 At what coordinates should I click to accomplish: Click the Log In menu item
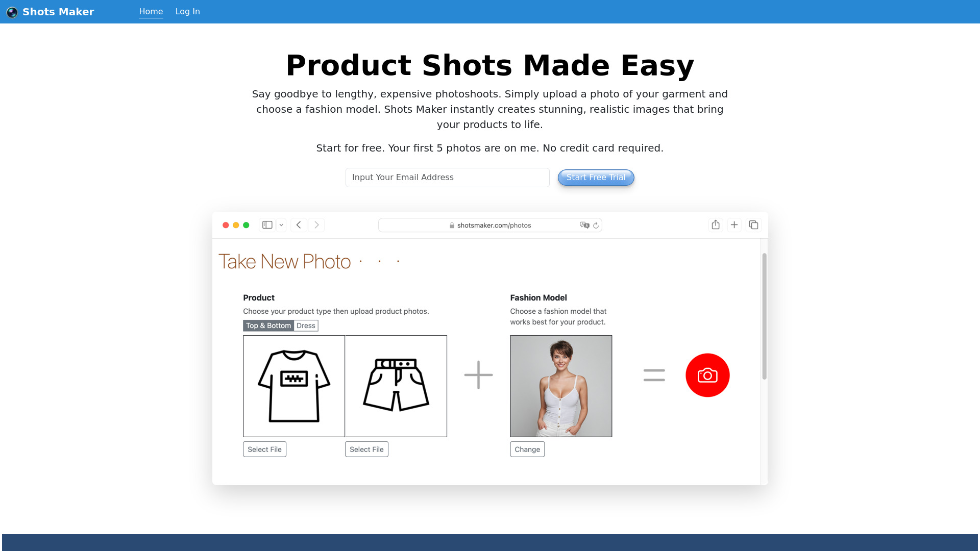[187, 11]
